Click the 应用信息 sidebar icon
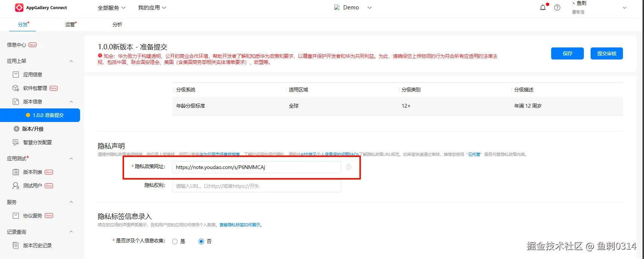Viewport: 644px width, 259px height. click(16, 75)
